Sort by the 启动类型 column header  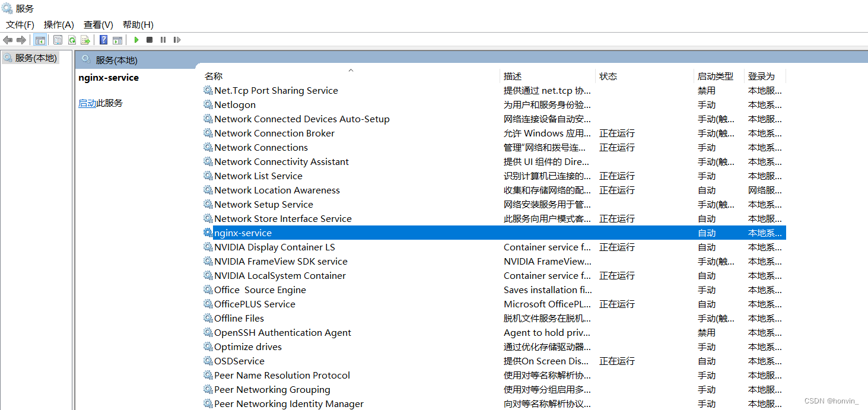pos(716,76)
